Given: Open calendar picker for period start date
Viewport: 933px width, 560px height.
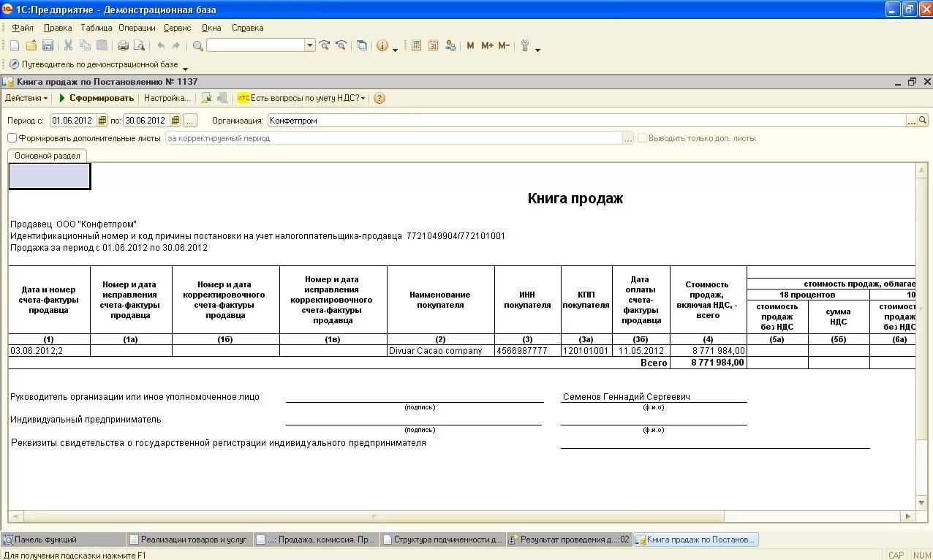Looking at the screenshot, I should pyautogui.click(x=102, y=120).
